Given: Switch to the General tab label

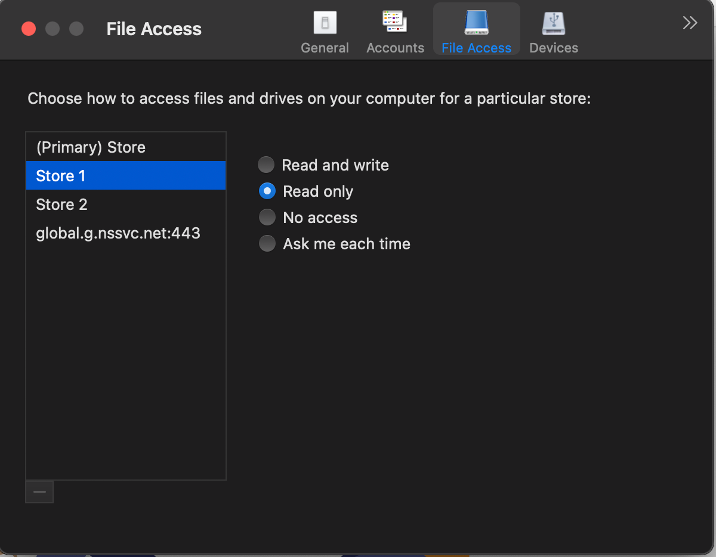Looking at the screenshot, I should (325, 48).
